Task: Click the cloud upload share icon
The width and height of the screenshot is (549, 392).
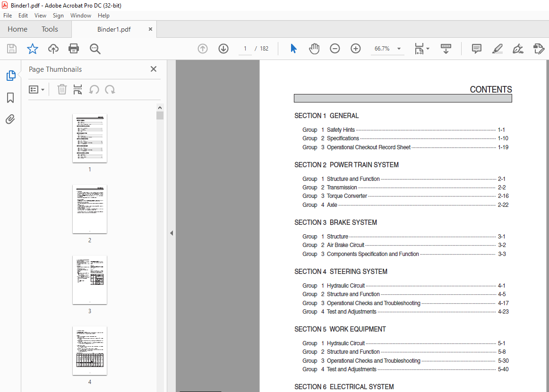Action: pos(53,49)
